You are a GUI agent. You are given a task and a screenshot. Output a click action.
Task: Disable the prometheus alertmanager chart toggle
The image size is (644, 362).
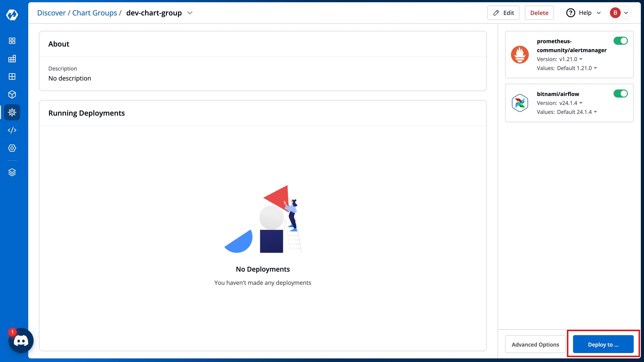pos(621,41)
